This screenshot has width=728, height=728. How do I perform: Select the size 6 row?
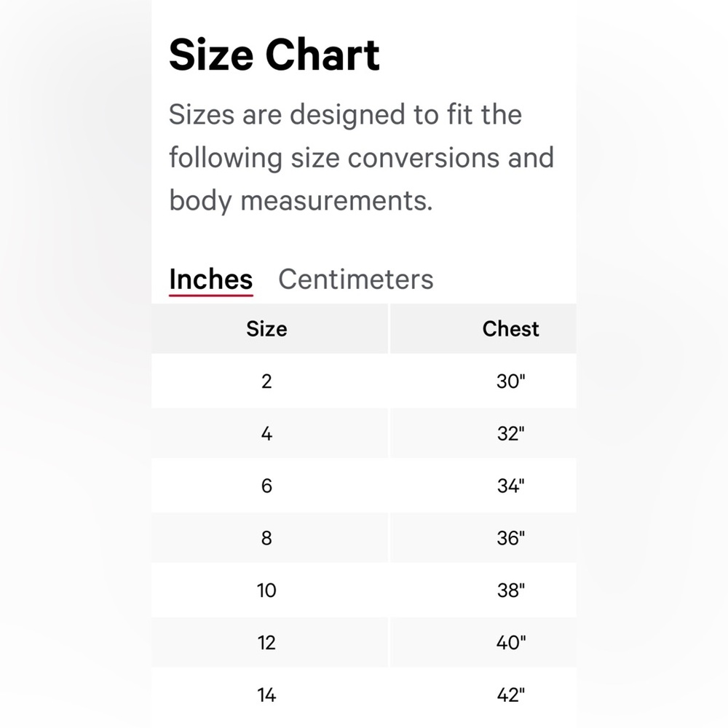click(364, 486)
